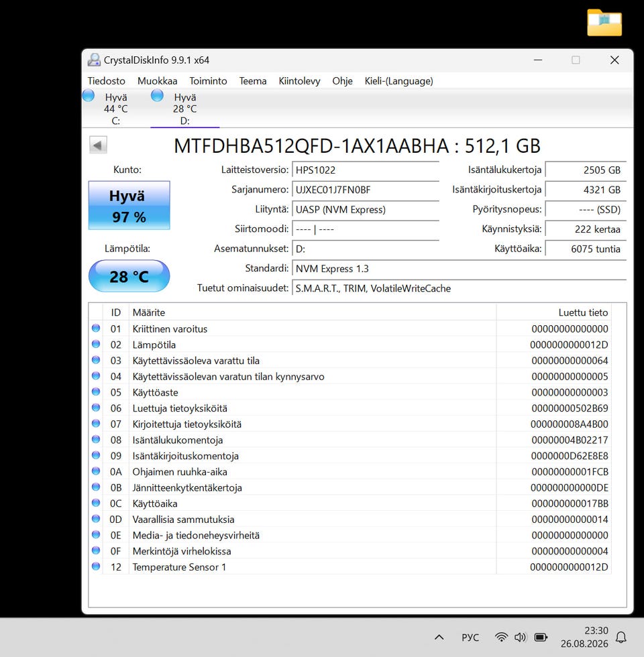Click status dot for Jännitteenkytkentäkertoja row

coord(96,487)
